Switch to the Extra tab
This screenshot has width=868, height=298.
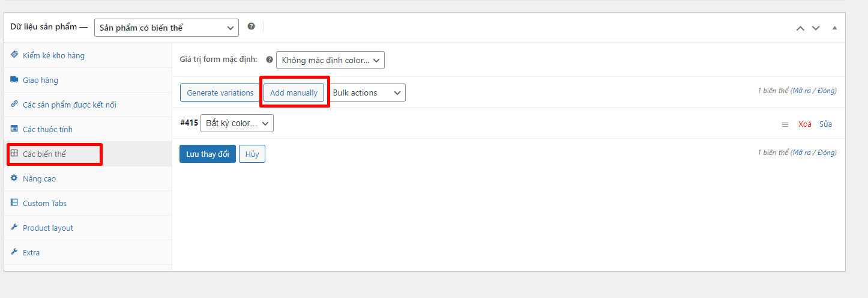31,252
